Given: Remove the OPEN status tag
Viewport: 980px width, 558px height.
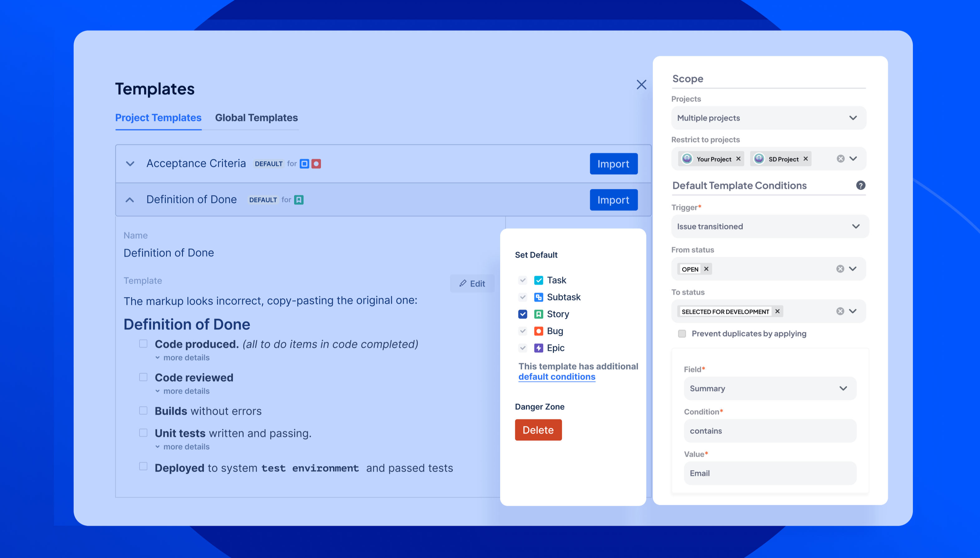Looking at the screenshot, I should (x=706, y=269).
